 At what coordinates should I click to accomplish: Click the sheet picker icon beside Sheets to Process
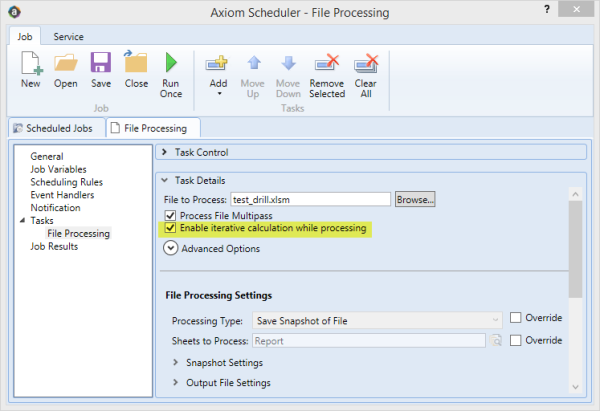[496, 340]
